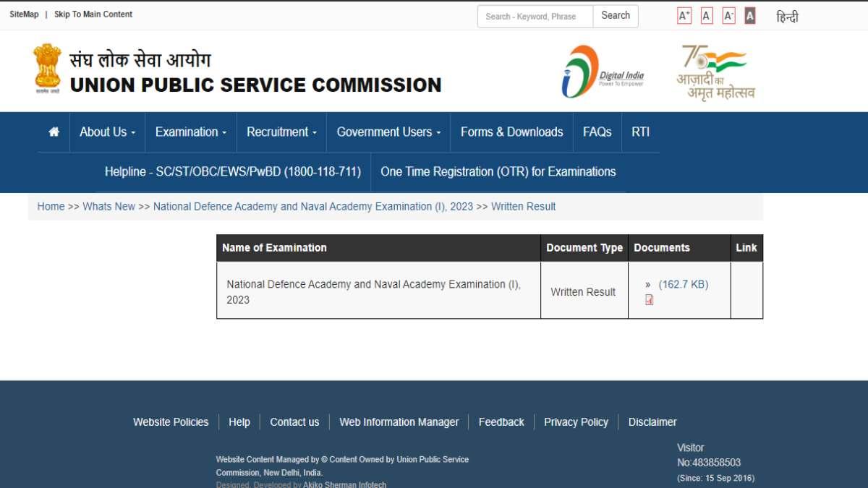Switch language using the हिन्दी link
The width and height of the screenshot is (868, 488).
(788, 15)
